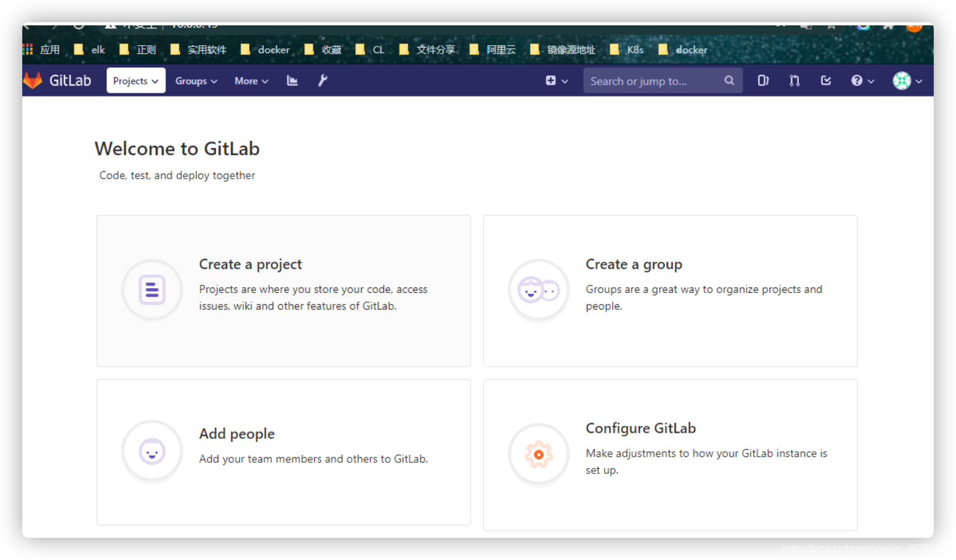Screen dimensions: 956x560
Task: Click the group faces icon
Action: tap(539, 289)
